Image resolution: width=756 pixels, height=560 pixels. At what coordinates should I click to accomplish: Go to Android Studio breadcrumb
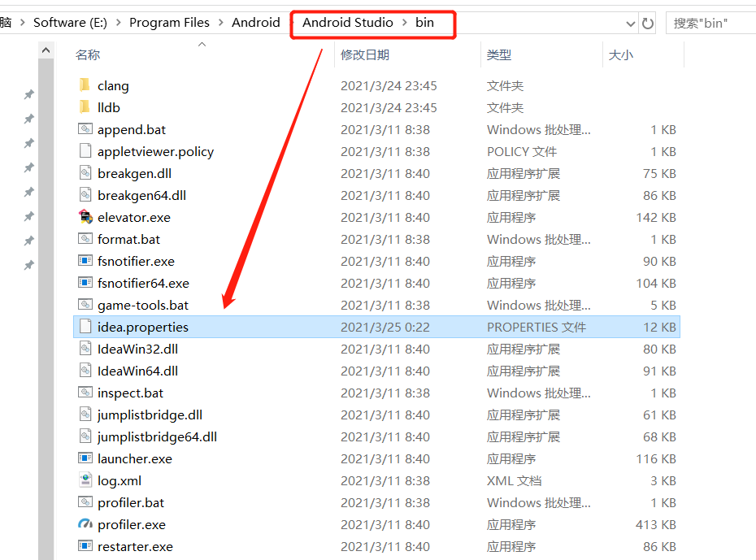(x=348, y=23)
